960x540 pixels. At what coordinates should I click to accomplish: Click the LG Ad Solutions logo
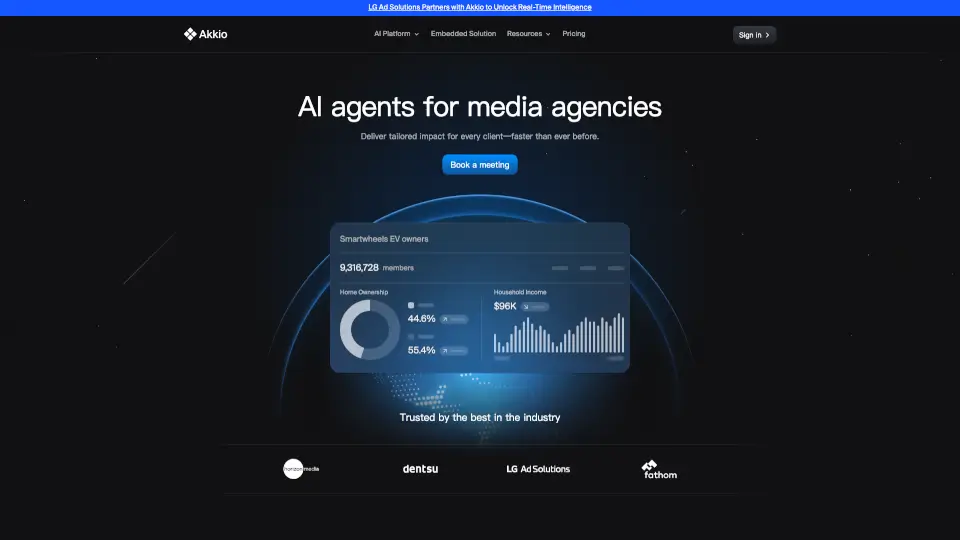[538, 468]
